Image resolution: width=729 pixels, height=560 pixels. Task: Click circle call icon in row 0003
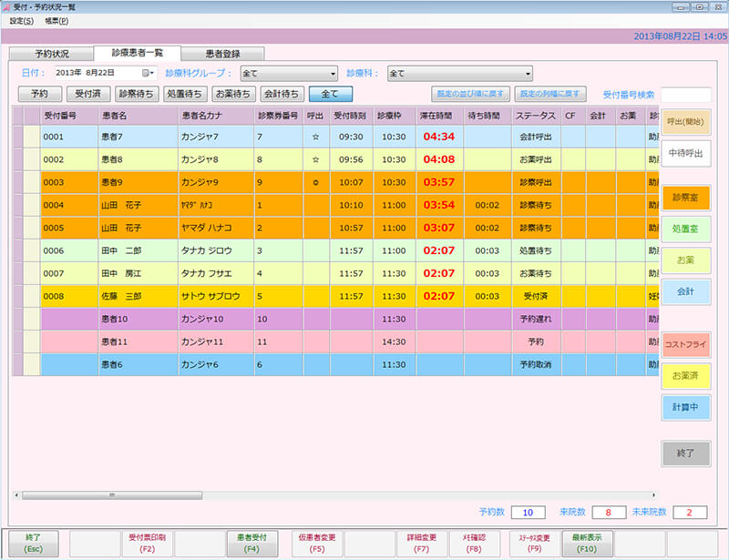(315, 183)
